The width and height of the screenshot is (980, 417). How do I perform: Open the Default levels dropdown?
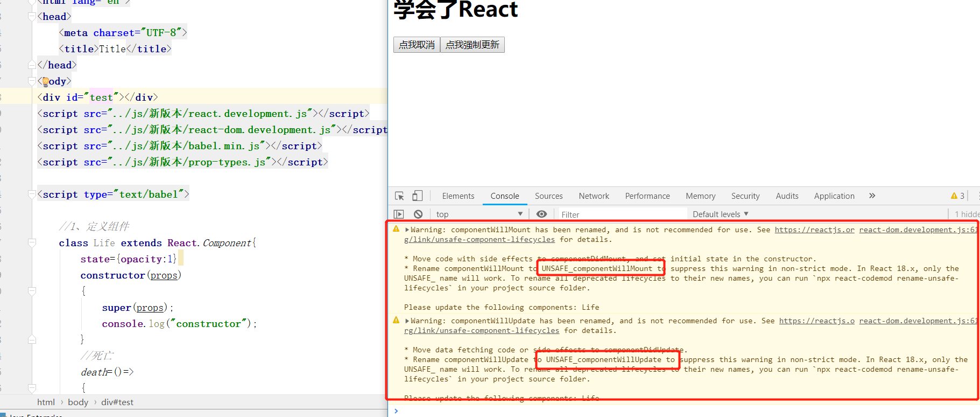pos(720,214)
